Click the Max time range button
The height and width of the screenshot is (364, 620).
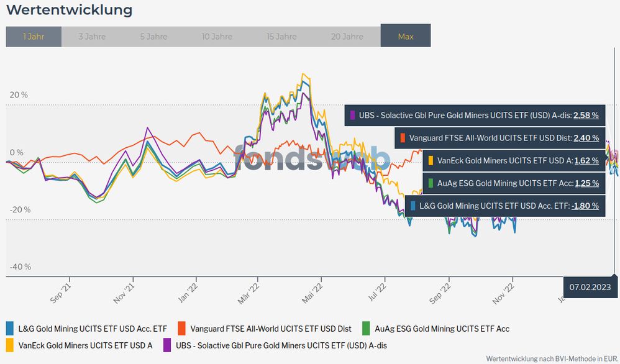click(x=406, y=37)
